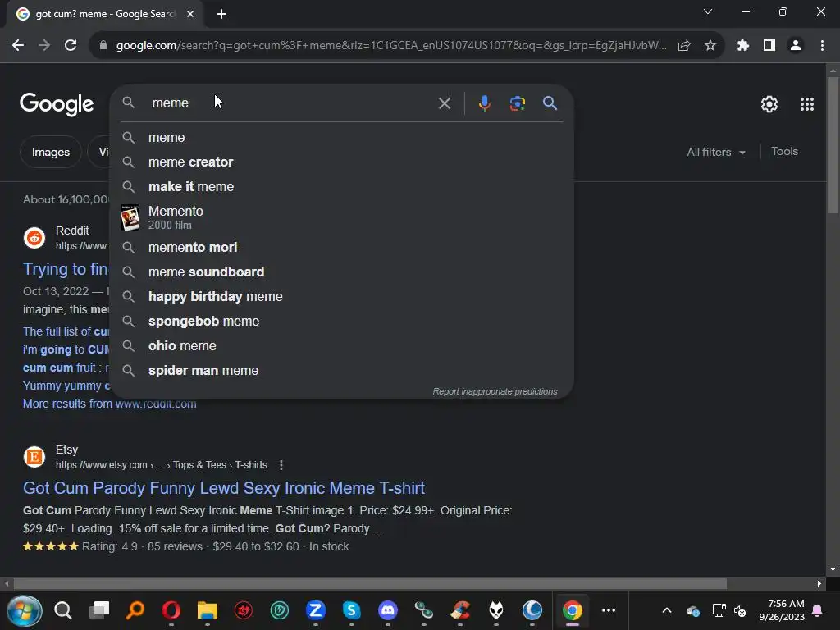Open the Etsy result's three-dot options
The height and width of the screenshot is (630, 840).
[281, 465]
